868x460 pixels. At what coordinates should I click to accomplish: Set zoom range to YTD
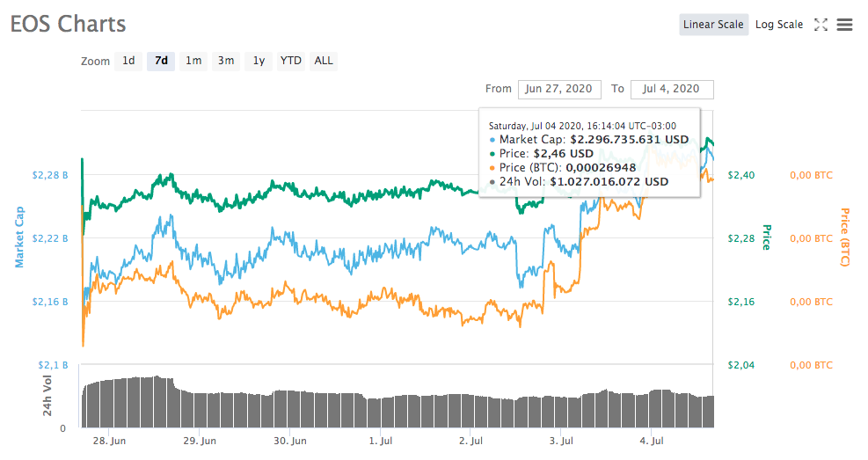[290, 61]
